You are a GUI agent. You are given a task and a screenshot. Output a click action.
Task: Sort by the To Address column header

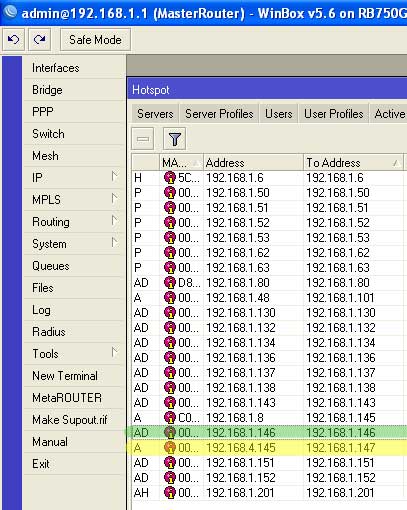click(353, 163)
